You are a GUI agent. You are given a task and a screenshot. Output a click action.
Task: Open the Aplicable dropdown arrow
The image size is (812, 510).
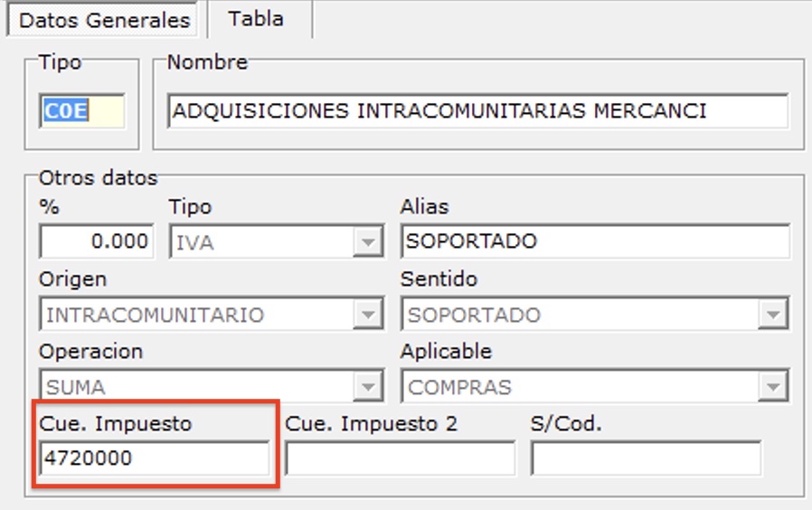click(771, 387)
